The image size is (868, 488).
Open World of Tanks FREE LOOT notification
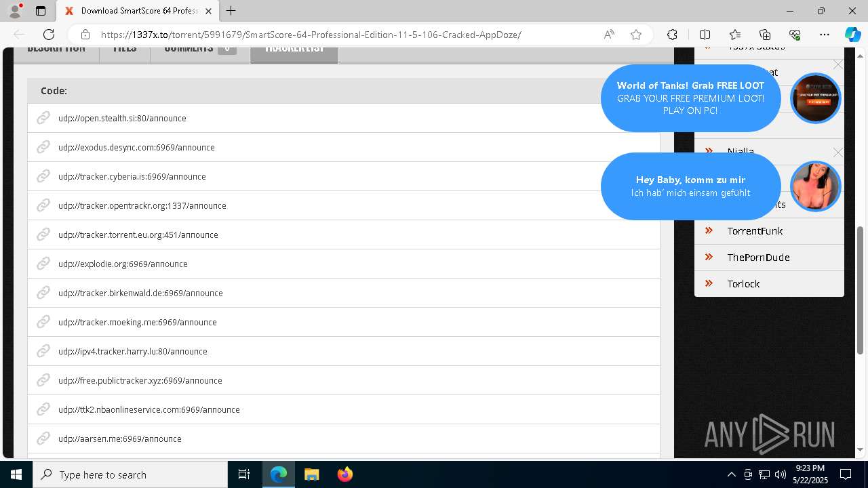[690, 98]
